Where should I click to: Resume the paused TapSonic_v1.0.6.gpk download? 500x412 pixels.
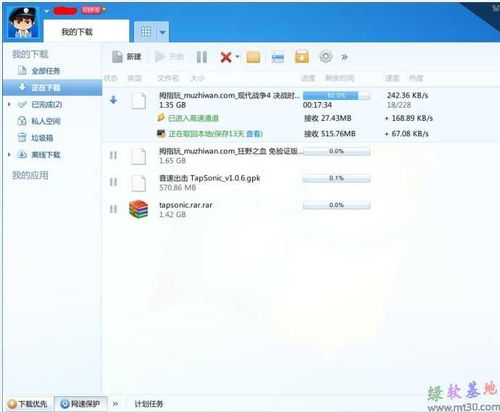(113, 182)
